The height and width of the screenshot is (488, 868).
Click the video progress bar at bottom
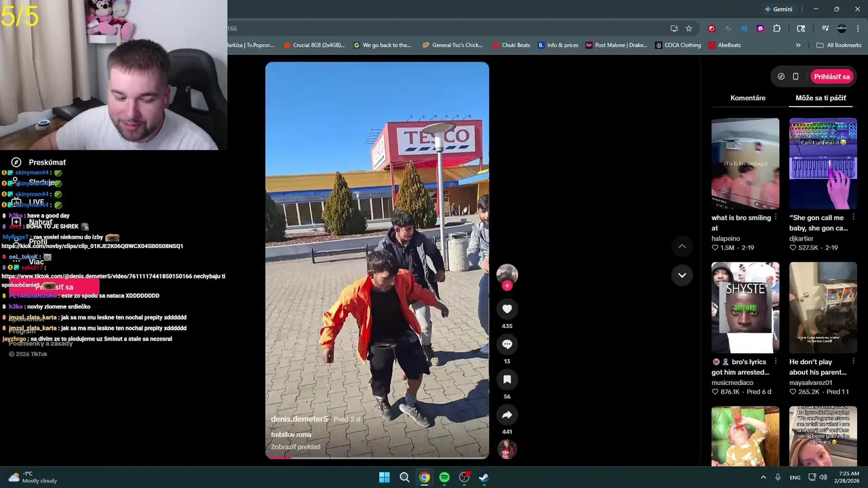coord(377,457)
